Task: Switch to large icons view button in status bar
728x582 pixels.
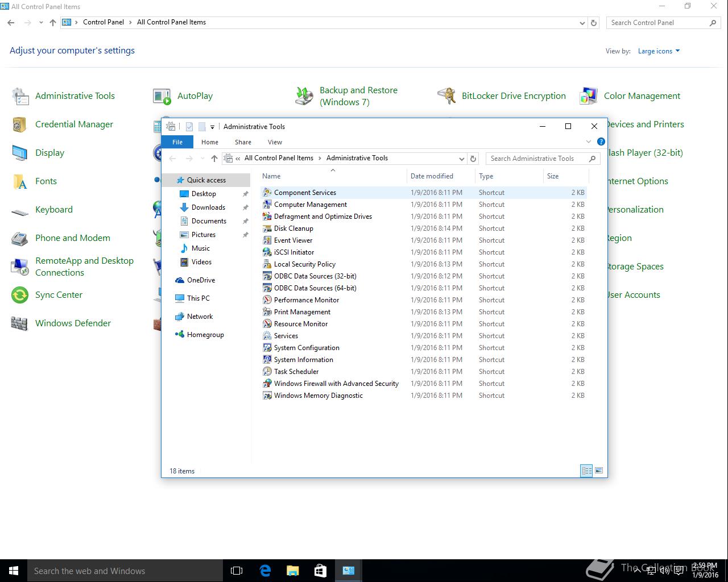Action: pyautogui.click(x=599, y=471)
